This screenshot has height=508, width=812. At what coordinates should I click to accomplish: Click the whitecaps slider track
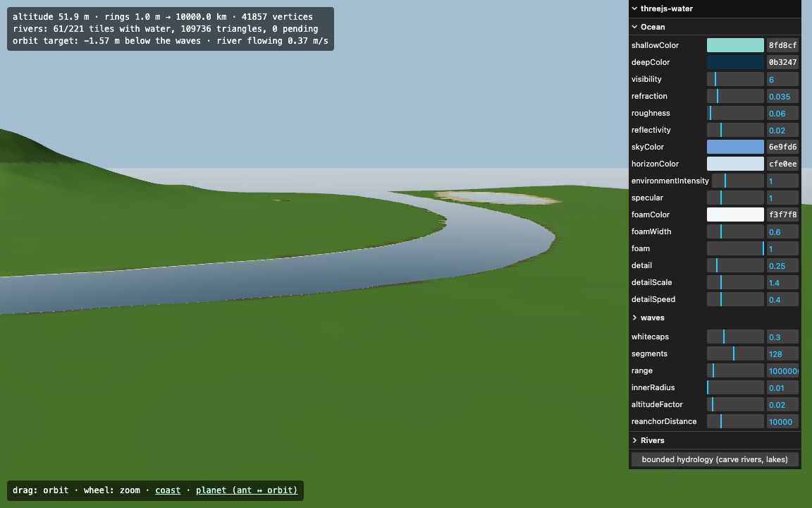click(x=735, y=337)
